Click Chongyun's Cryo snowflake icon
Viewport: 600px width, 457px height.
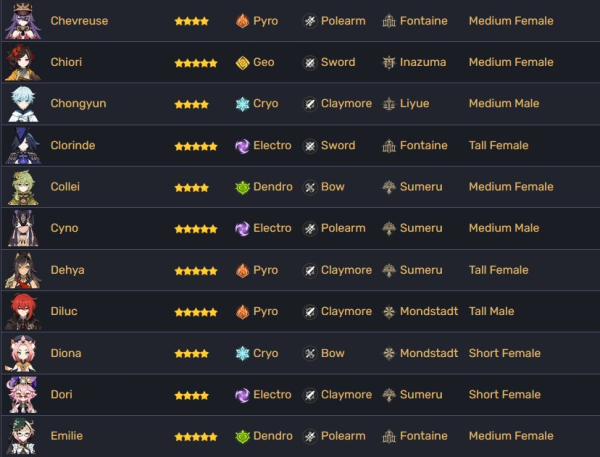click(x=241, y=104)
